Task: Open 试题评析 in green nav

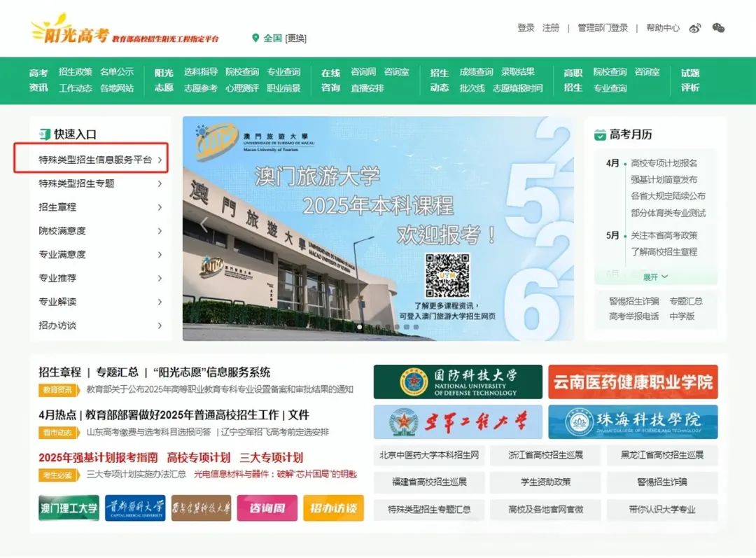Action: [x=690, y=80]
